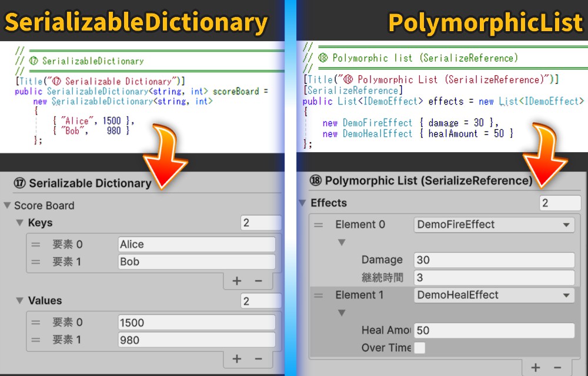Edit the Damage field showing 30
Screen dimensions: 588x376
pyautogui.click(x=495, y=260)
